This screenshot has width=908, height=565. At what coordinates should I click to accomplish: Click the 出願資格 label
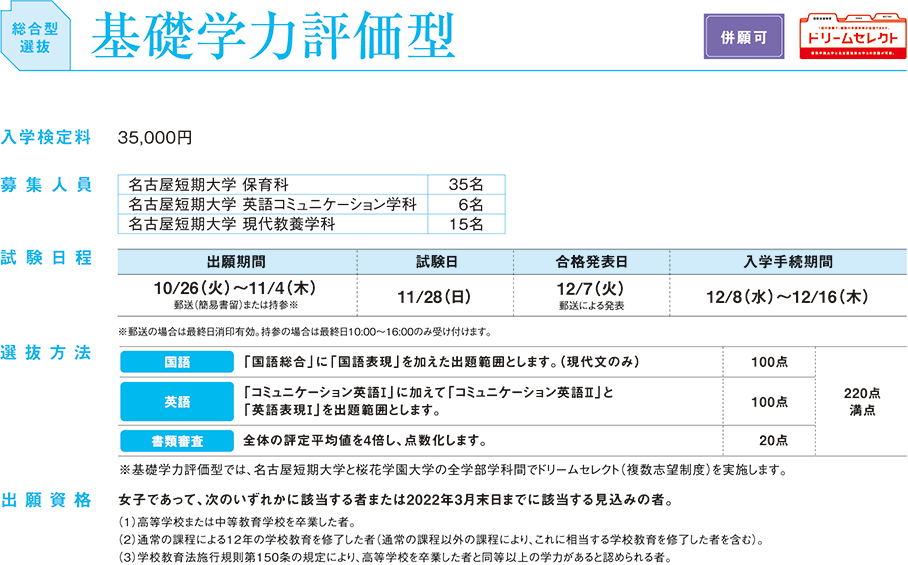46,500
